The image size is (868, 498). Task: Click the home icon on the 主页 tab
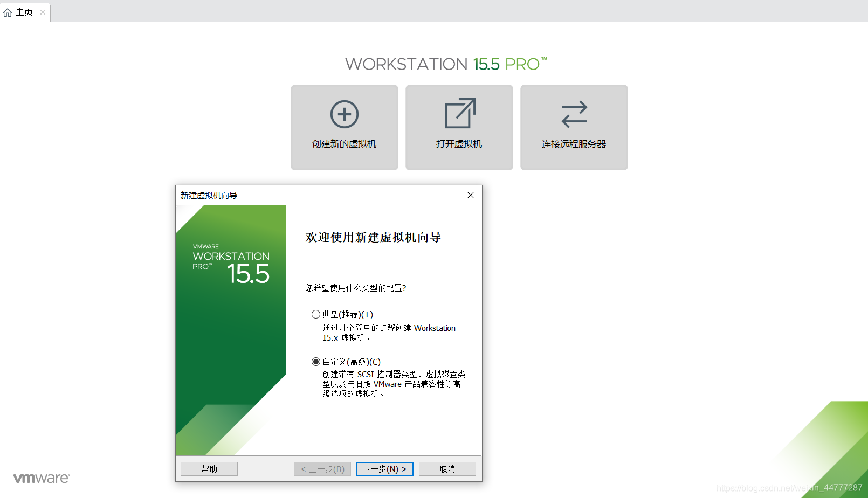click(8, 12)
